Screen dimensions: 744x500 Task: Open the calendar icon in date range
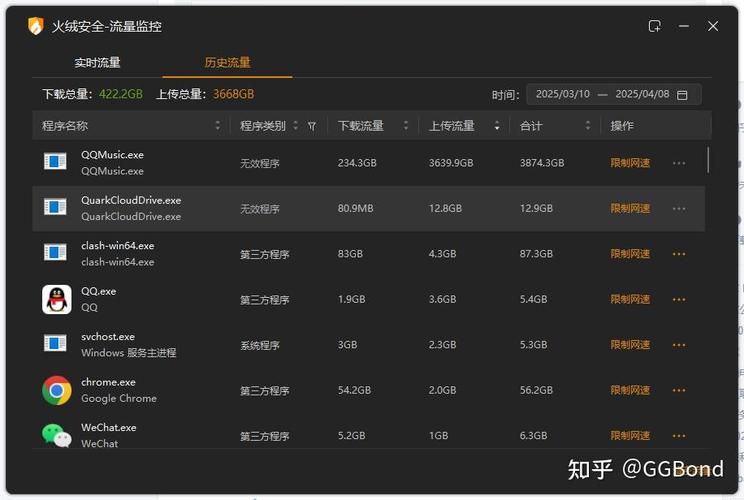[x=682, y=95]
